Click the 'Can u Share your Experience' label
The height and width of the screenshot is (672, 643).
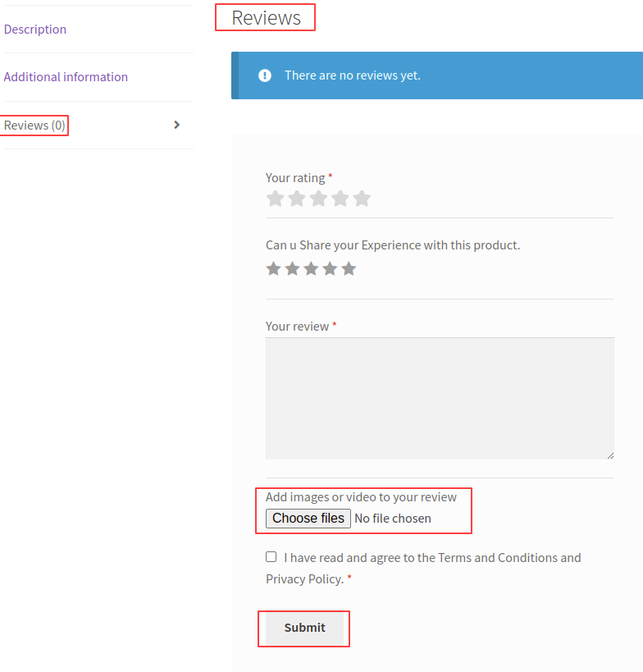(393, 245)
